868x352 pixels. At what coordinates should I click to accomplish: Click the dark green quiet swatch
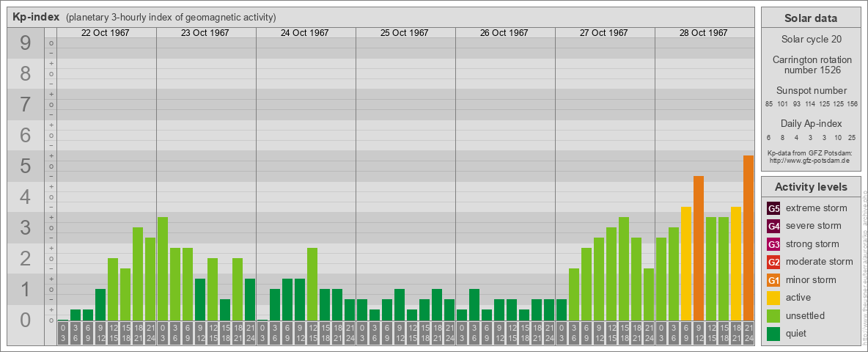(773, 333)
